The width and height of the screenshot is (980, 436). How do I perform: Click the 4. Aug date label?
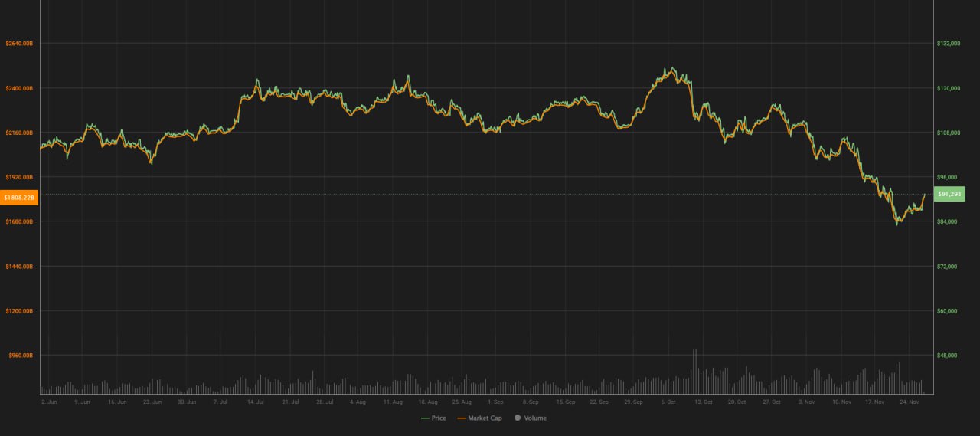(358, 402)
